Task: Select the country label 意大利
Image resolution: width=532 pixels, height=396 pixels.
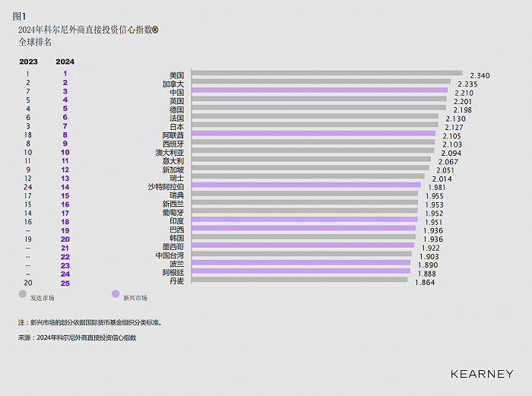Action: pos(173,161)
